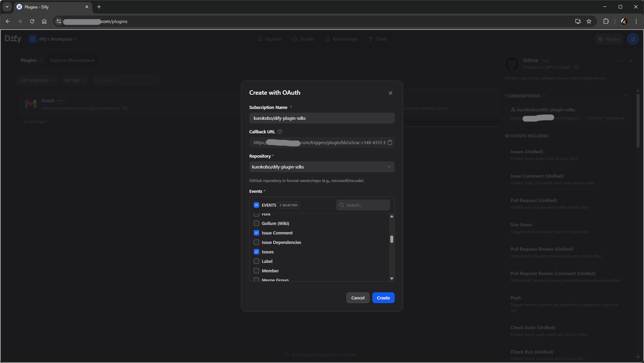Image resolution: width=644 pixels, height=363 pixels.
Task: Click install app icon in address bar
Action: click(578, 21)
